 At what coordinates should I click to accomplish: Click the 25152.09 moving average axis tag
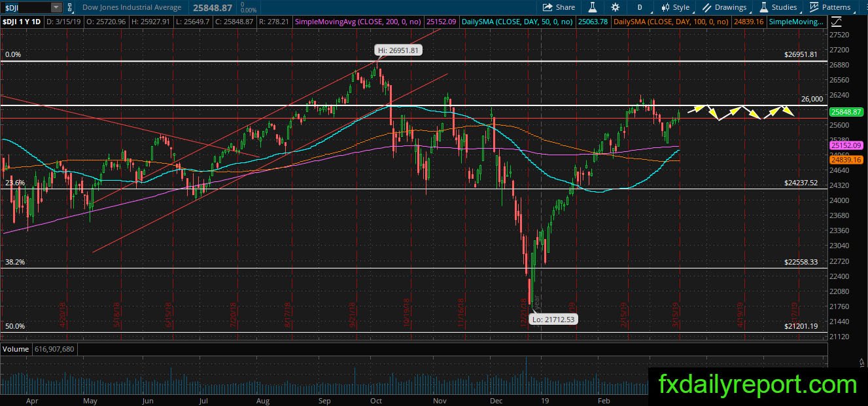846,145
